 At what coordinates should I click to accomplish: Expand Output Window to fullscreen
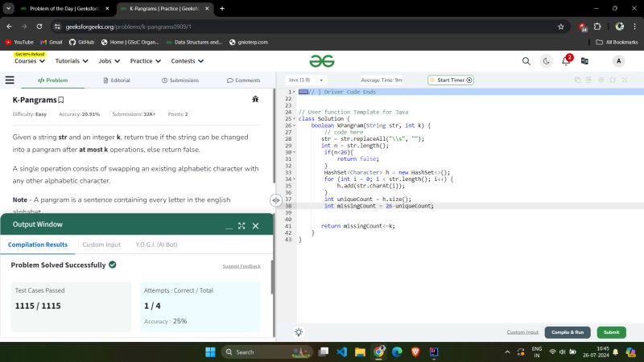click(x=242, y=226)
